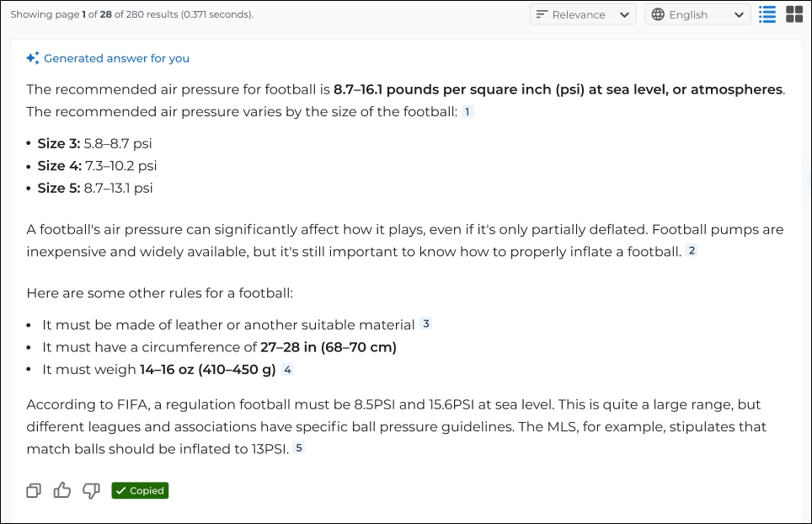
Task: Open citation 5 after 13PSI
Action: (x=298, y=448)
